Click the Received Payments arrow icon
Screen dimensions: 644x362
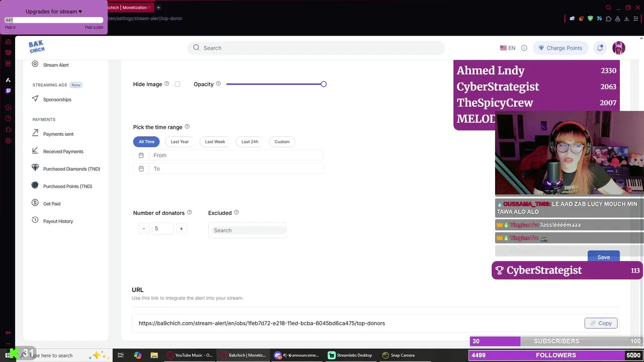(x=35, y=150)
